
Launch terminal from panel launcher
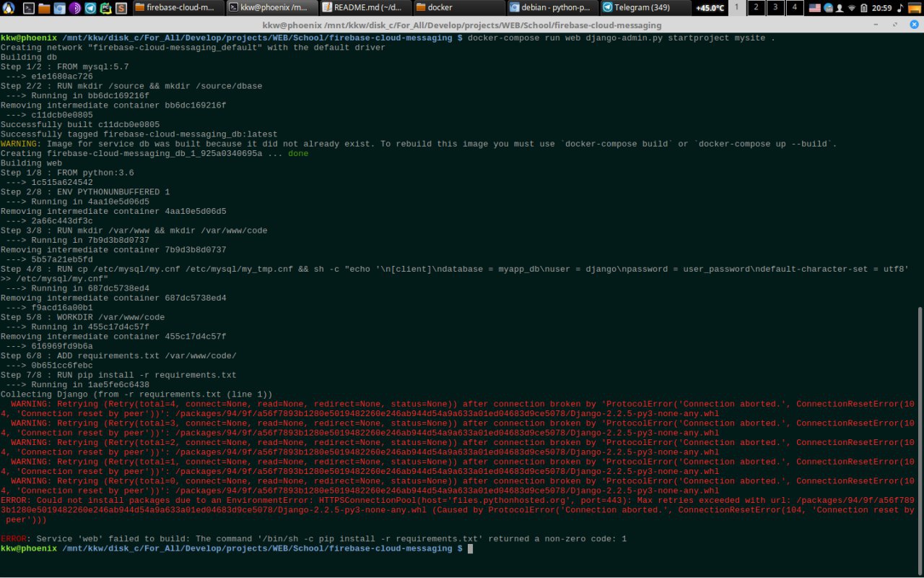click(29, 8)
